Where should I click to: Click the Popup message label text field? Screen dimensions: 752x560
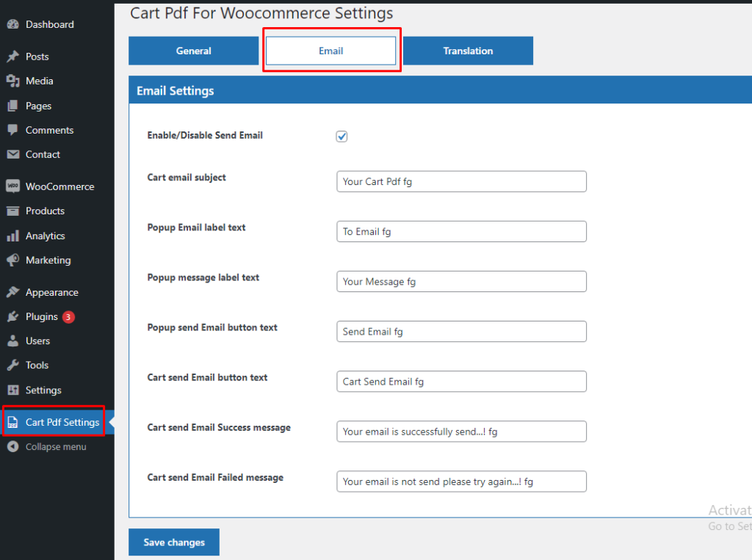461,281
